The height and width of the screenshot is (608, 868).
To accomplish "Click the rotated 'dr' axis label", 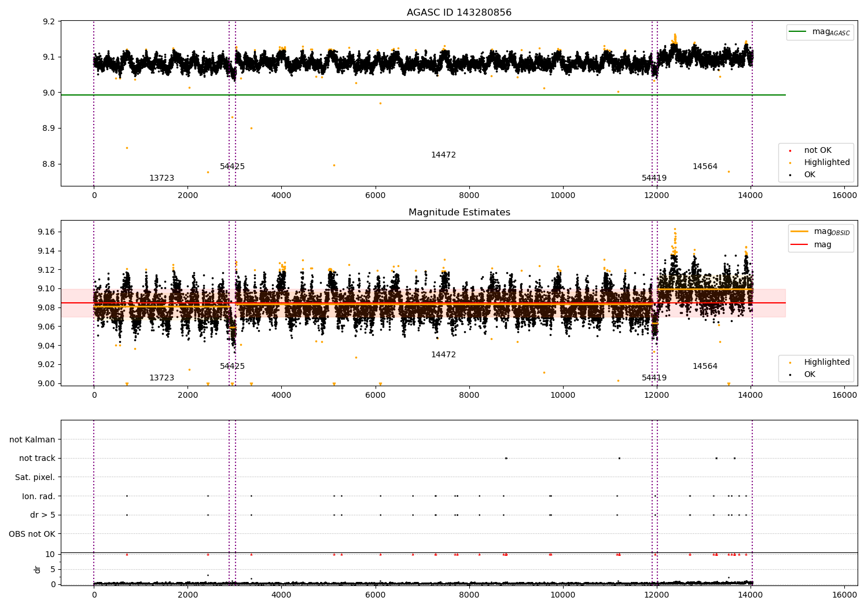I will pos(38,569).
